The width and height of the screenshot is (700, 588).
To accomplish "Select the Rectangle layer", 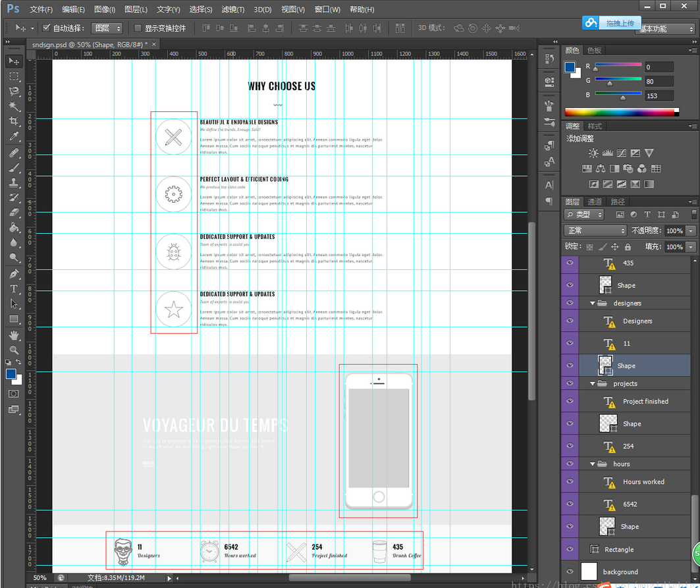I will [x=619, y=549].
